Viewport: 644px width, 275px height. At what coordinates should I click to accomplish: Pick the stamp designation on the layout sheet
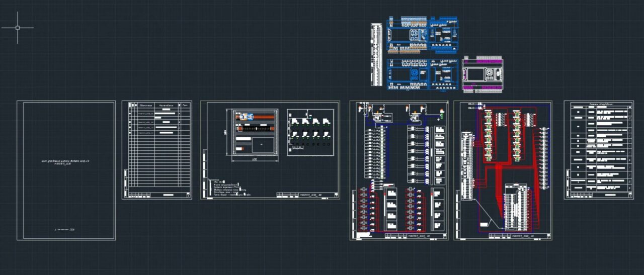310,194
